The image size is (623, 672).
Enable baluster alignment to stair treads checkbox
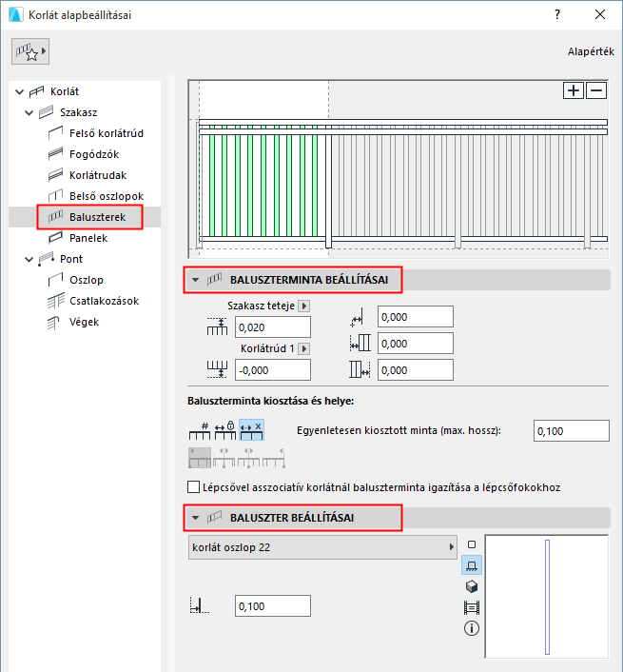[193, 487]
